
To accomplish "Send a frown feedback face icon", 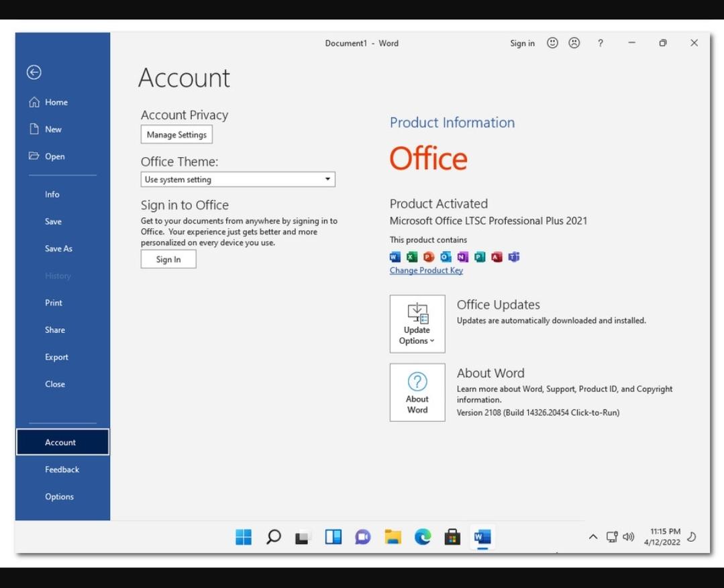I will pyautogui.click(x=574, y=43).
